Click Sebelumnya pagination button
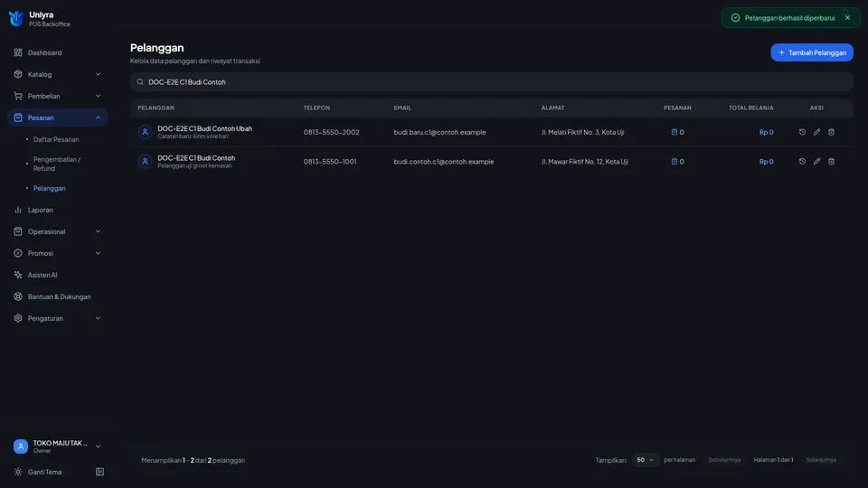The image size is (868, 488). [724, 460]
